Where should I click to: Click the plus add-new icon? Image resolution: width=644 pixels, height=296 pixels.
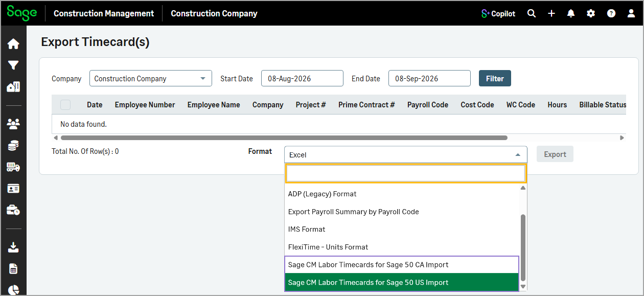[551, 14]
